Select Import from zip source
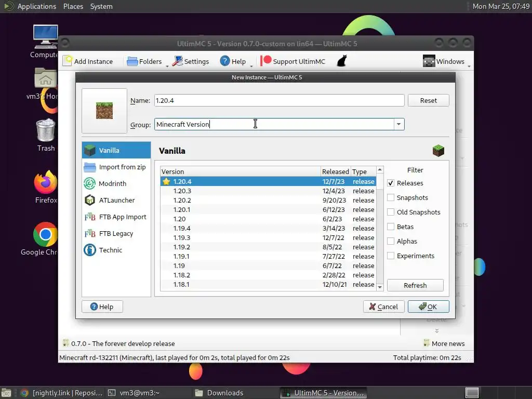Image resolution: width=532 pixels, height=399 pixels. coord(116,167)
